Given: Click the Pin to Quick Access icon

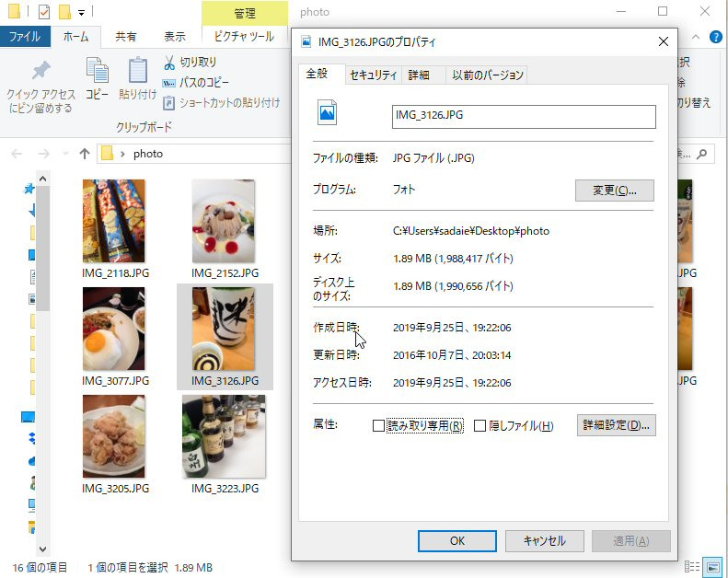Looking at the screenshot, I should point(40,71).
